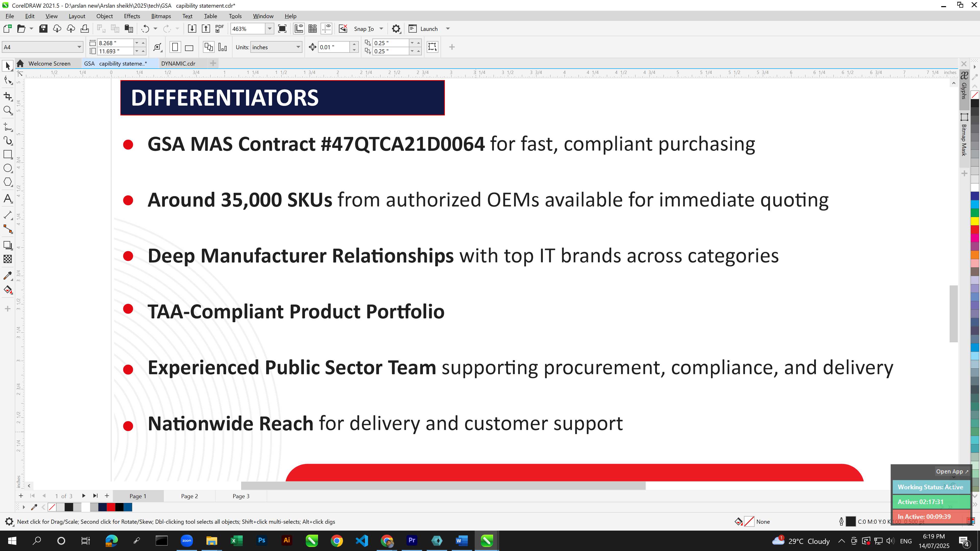The image size is (980, 551).
Task: Click the Undo arrow icon
Action: [145, 29]
